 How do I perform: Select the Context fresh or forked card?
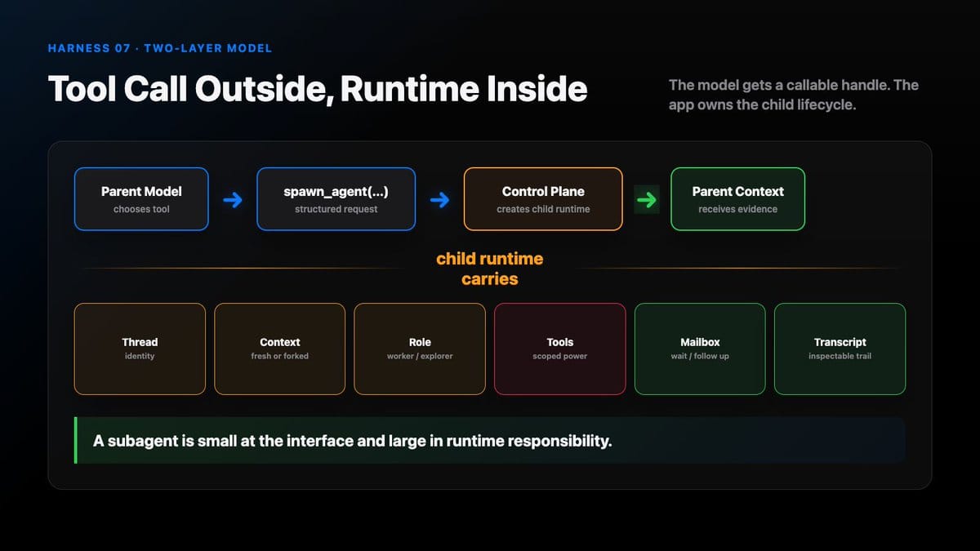pos(279,349)
